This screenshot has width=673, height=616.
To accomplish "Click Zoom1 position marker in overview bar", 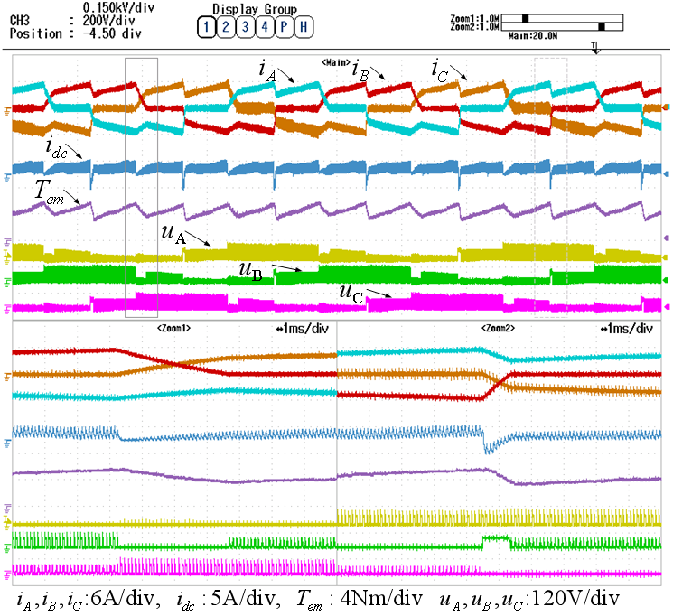I will [526, 17].
